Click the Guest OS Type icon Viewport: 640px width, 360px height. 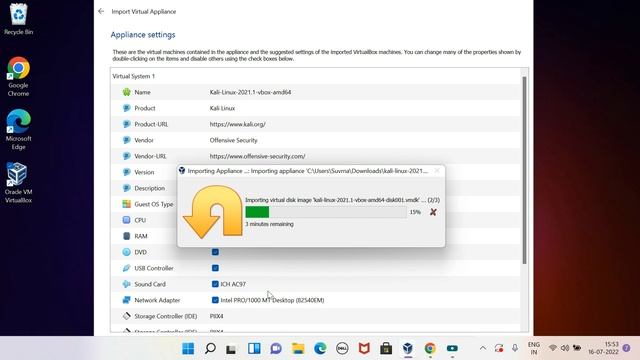127,204
